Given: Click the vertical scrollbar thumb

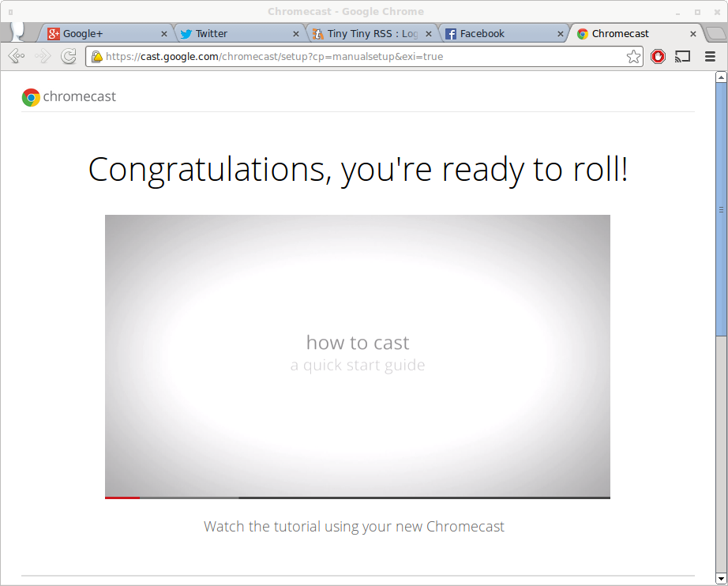Looking at the screenshot, I should [x=721, y=209].
